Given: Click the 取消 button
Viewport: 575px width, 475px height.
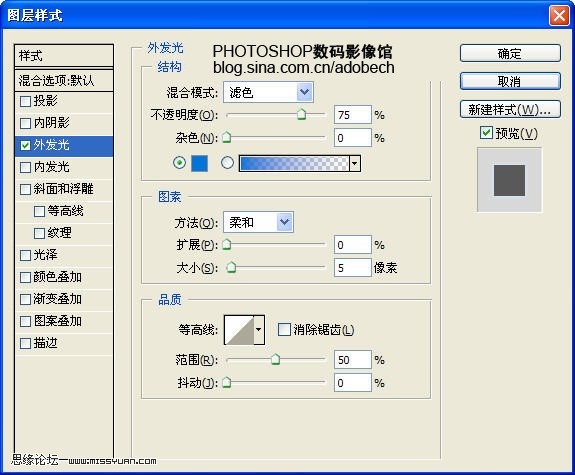Looking at the screenshot, I should point(510,81).
